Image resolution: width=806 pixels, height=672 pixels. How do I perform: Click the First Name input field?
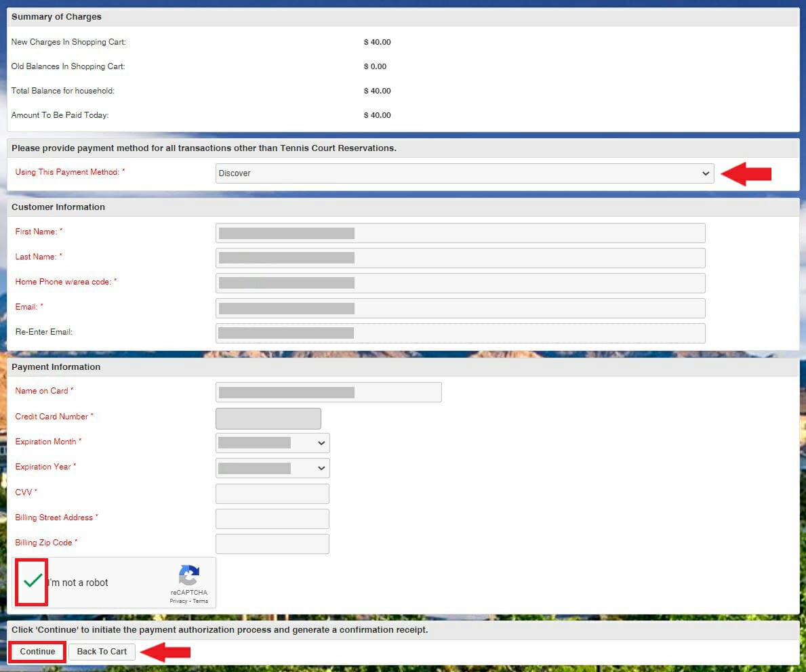[460, 233]
